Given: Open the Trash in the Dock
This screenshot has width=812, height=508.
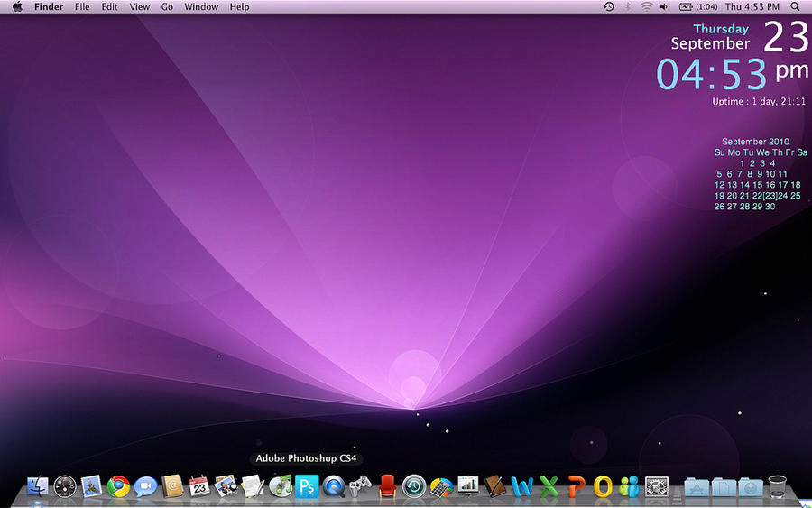Looking at the screenshot, I should coord(778,486).
